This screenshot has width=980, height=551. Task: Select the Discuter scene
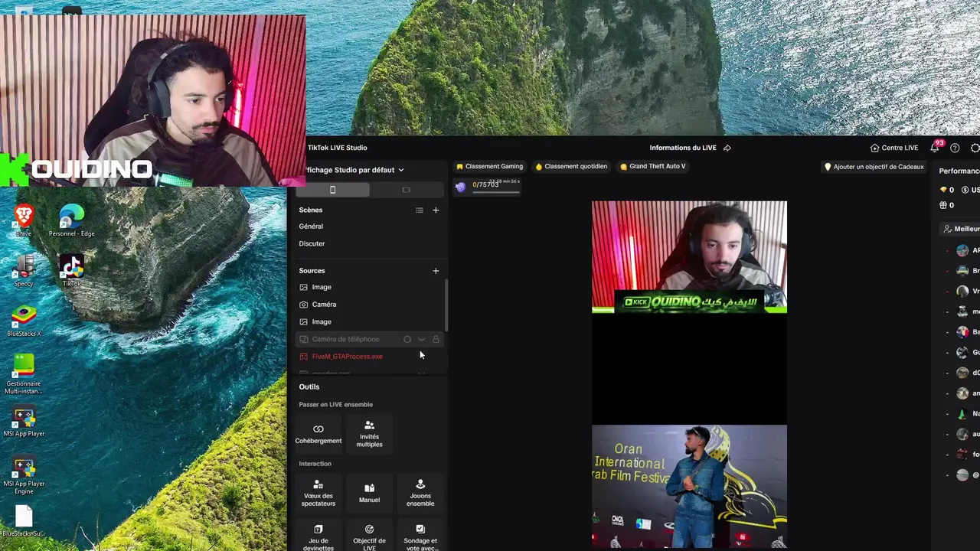tap(312, 243)
